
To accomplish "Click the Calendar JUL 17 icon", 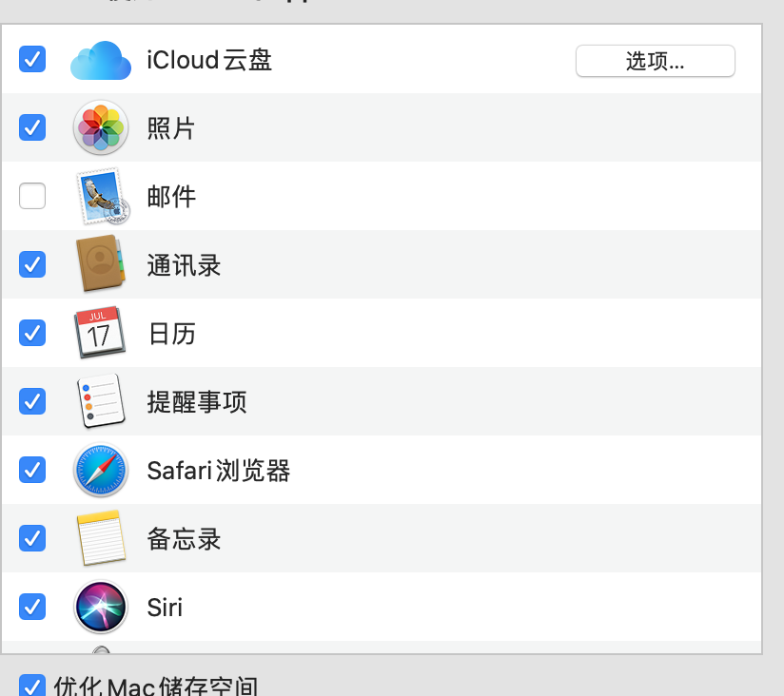I will [x=100, y=332].
